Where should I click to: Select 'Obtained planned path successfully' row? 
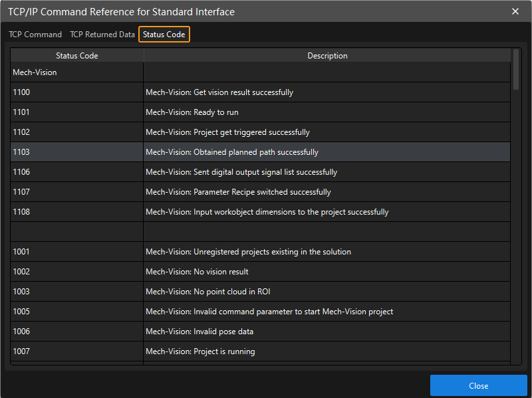pos(327,152)
